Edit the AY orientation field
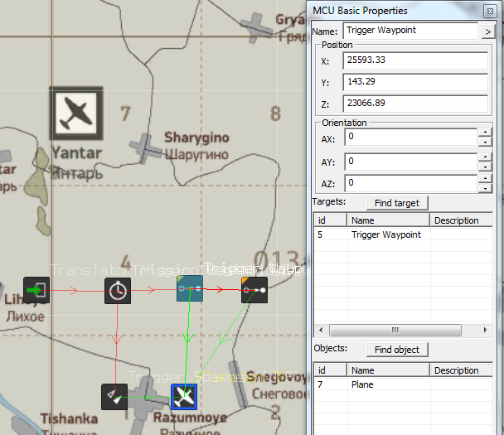 tap(410, 162)
